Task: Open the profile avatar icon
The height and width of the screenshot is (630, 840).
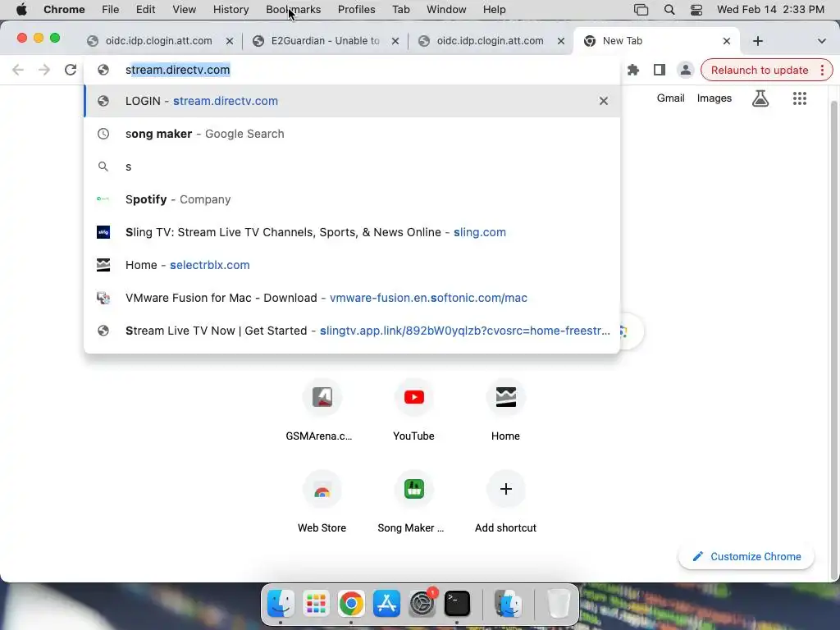Action: point(685,71)
